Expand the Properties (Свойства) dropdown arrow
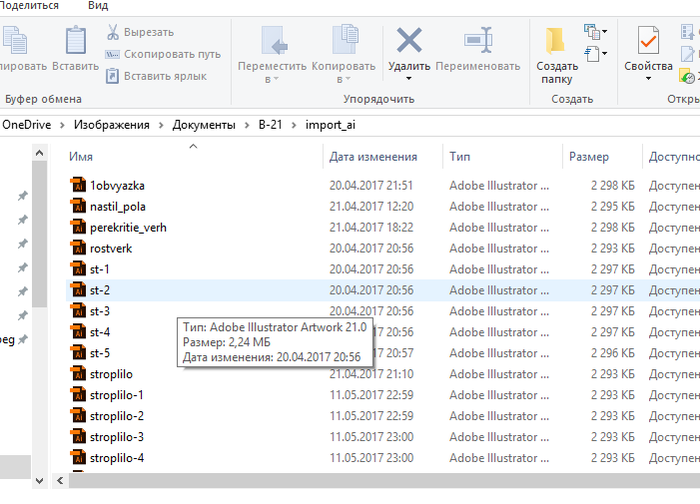Screen dimensions: 700x504 point(648,79)
